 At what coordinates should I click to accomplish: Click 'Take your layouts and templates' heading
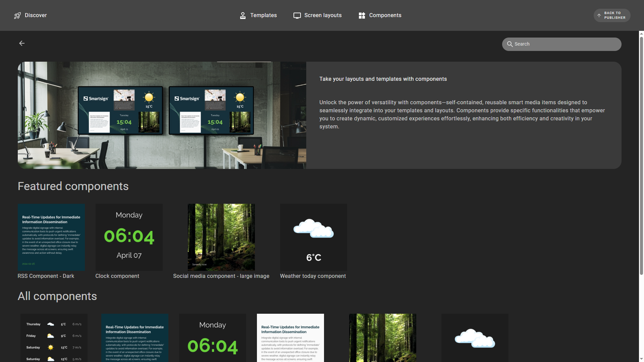[383, 79]
